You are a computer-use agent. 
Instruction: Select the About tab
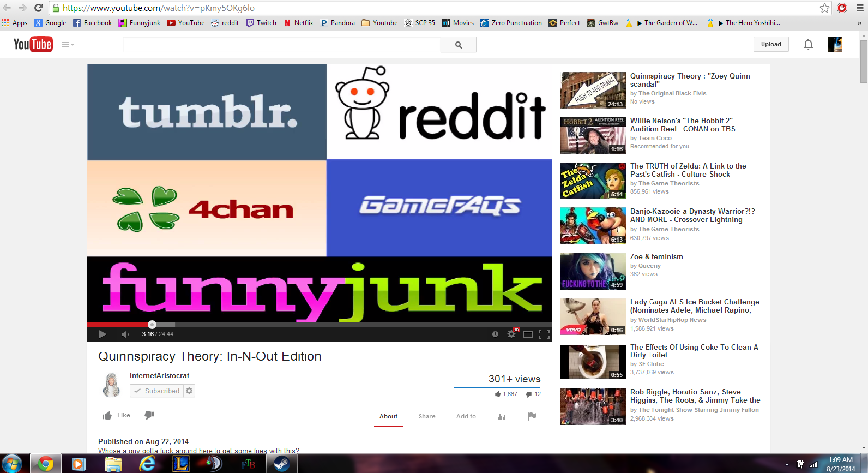point(388,416)
